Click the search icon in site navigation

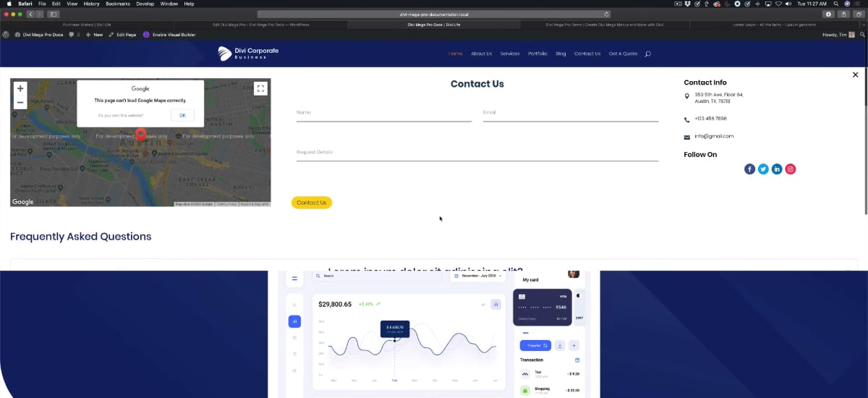pos(647,54)
